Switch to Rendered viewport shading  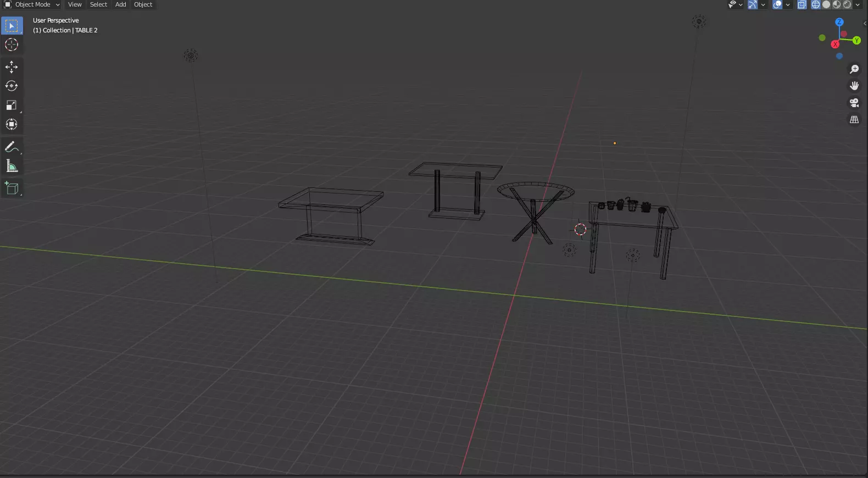coord(847,4)
